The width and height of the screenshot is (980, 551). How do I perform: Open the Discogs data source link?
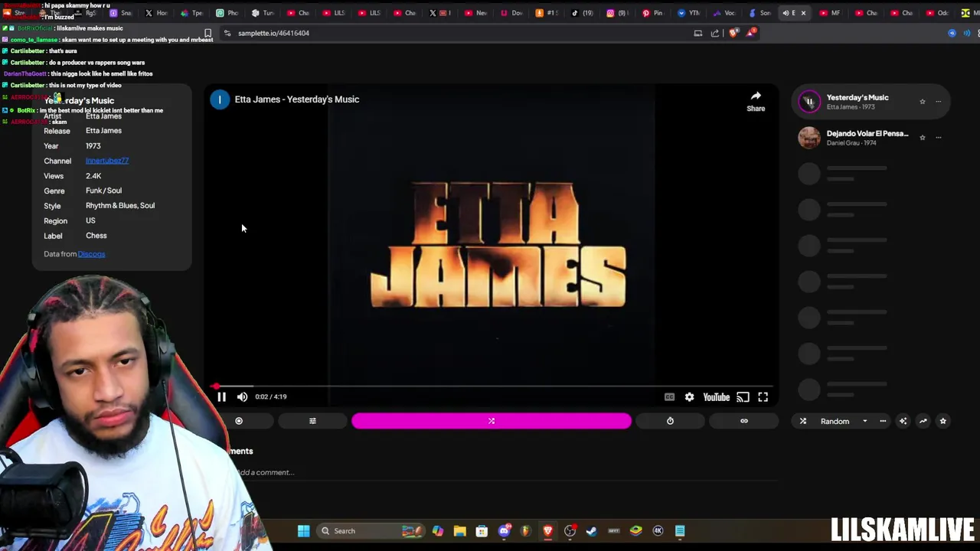(x=91, y=254)
